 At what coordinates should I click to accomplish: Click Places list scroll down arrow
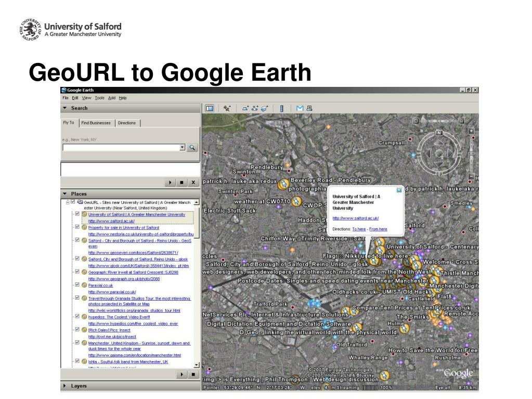[x=197, y=365]
